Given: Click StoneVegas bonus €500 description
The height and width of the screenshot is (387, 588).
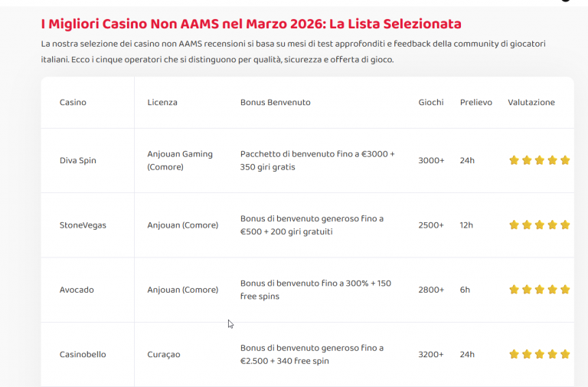Looking at the screenshot, I should 312,225.
